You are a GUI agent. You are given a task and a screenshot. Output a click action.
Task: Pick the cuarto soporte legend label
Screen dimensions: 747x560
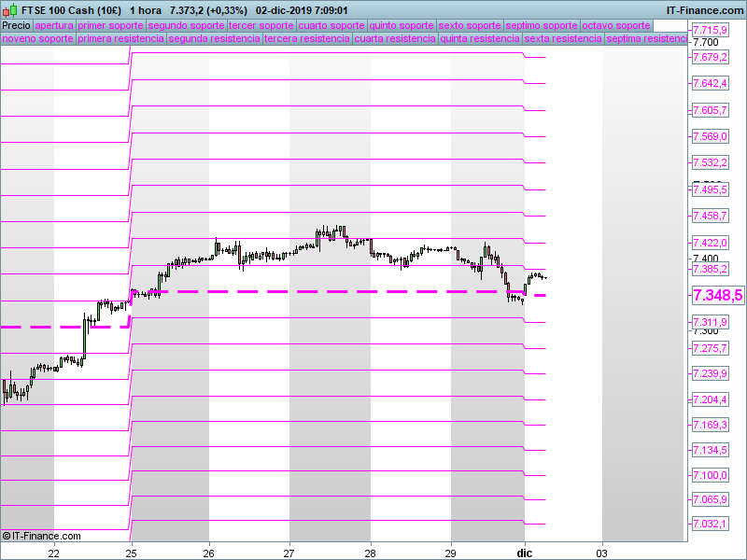(x=331, y=26)
